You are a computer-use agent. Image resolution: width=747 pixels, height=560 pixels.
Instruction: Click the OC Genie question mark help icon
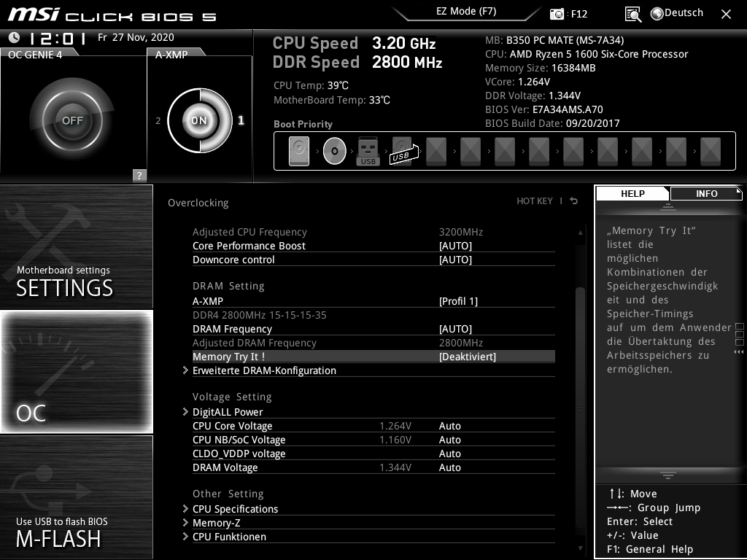point(139,175)
